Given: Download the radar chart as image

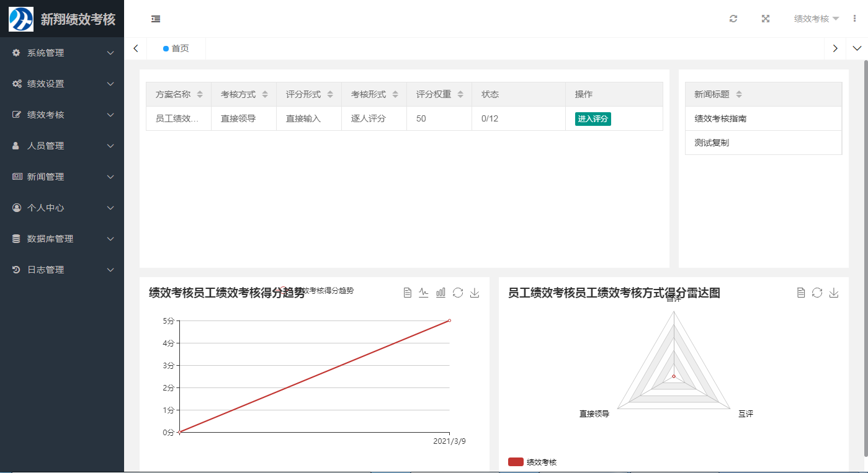Looking at the screenshot, I should (834, 293).
